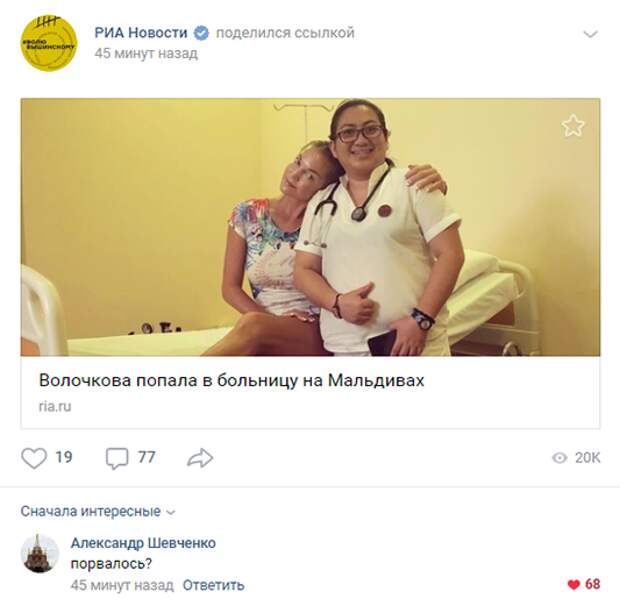Open Александр Шевченко's avatar picture

(40, 553)
